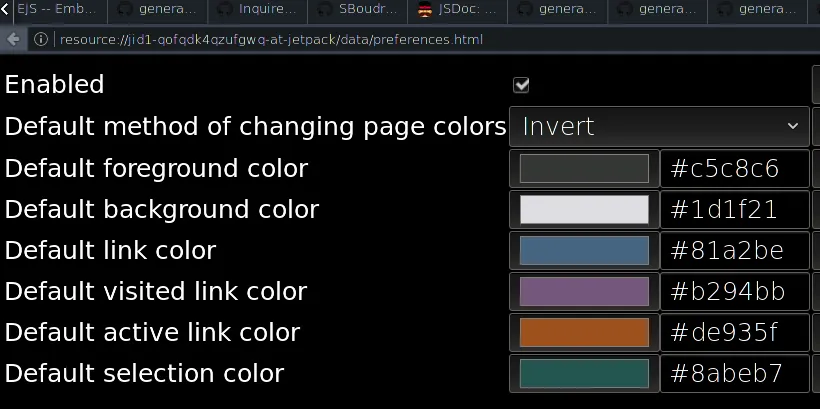Focus the preferences.html address bar URL
The image size is (820, 409).
271,40
